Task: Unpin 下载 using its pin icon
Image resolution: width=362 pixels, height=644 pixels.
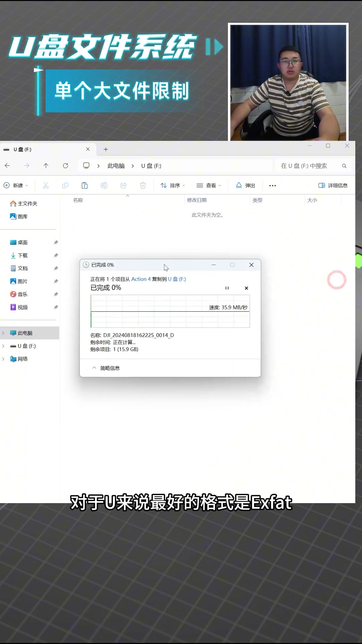Action: click(56, 256)
